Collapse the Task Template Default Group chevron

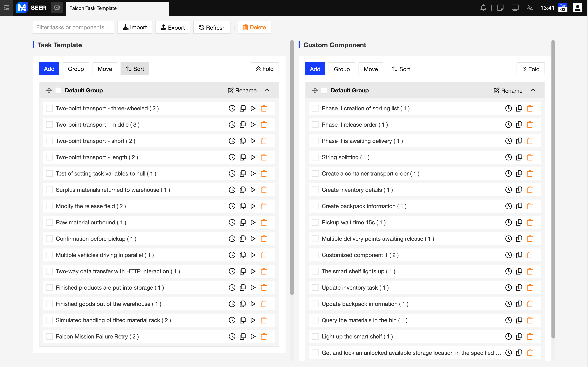(267, 90)
